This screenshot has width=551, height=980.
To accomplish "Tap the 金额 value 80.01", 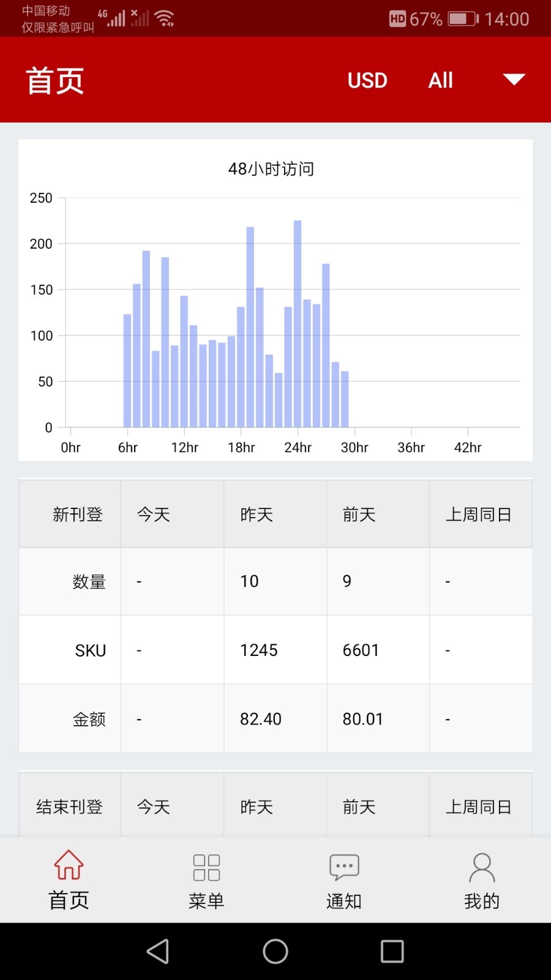I will point(362,718).
